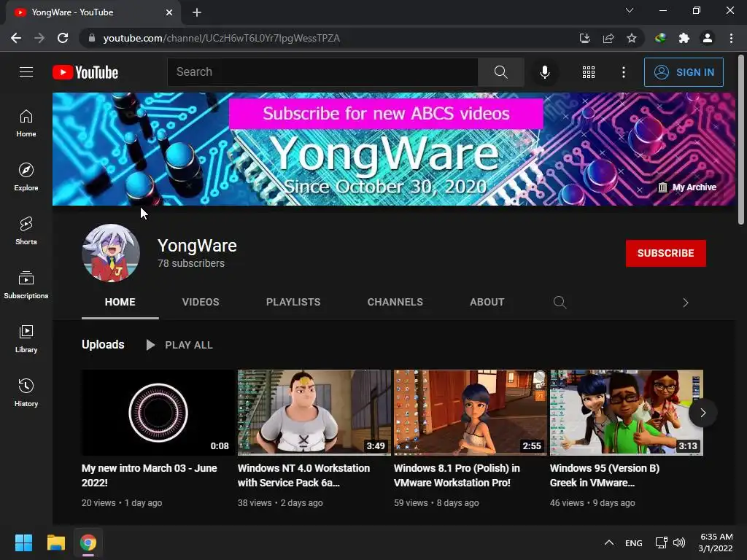This screenshot has height=560, width=747.
Task: Click the 3:13 video thumbnail
Action: click(x=627, y=413)
